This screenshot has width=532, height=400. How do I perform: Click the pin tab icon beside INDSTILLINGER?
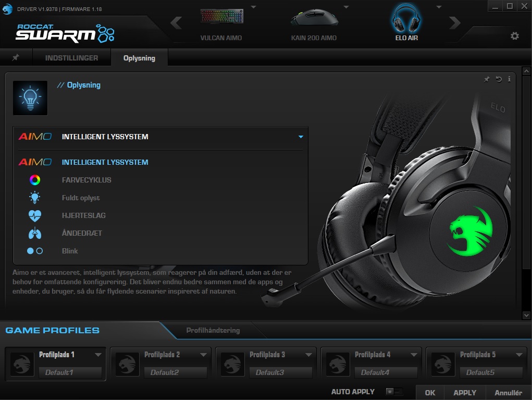click(16, 57)
